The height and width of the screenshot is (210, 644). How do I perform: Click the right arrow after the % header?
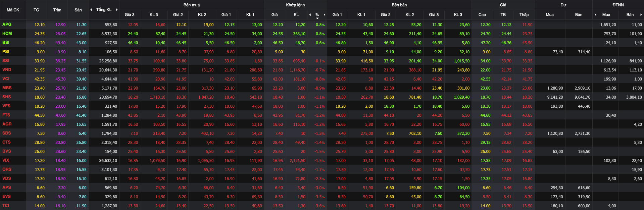pyautogui.click(x=325, y=15)
